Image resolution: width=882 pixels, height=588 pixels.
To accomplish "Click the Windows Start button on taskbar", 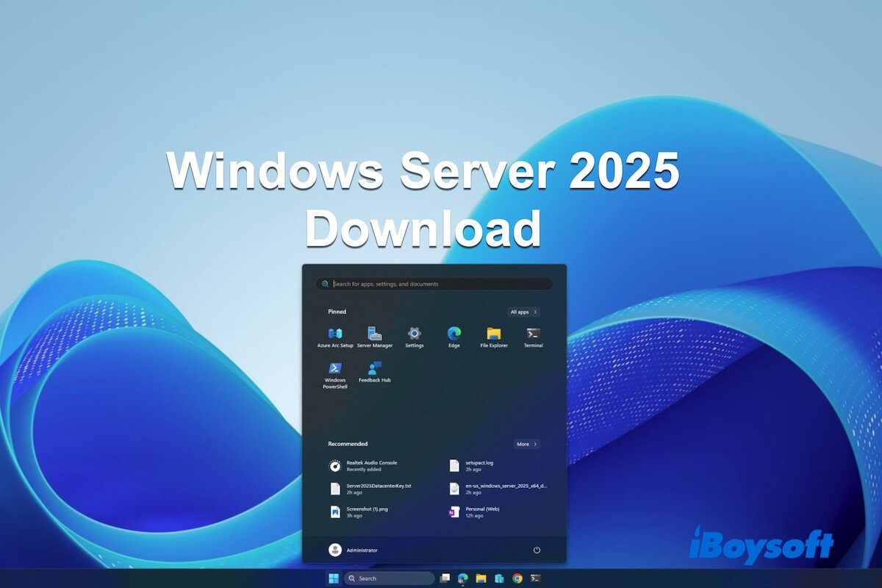I will tap(334, 578).
